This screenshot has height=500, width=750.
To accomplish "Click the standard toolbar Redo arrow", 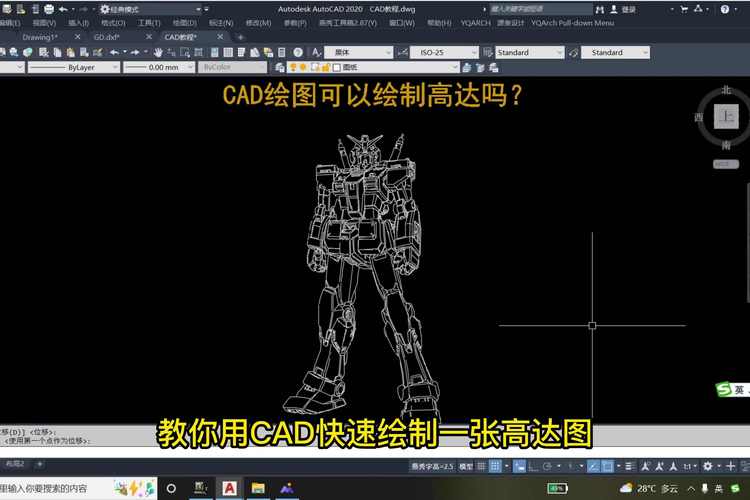I will 135,52.
